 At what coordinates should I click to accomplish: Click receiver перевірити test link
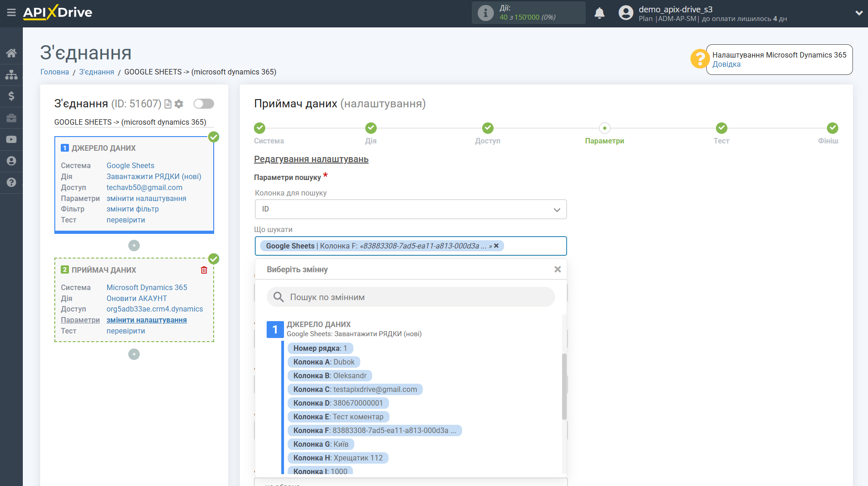click(126, 331)
